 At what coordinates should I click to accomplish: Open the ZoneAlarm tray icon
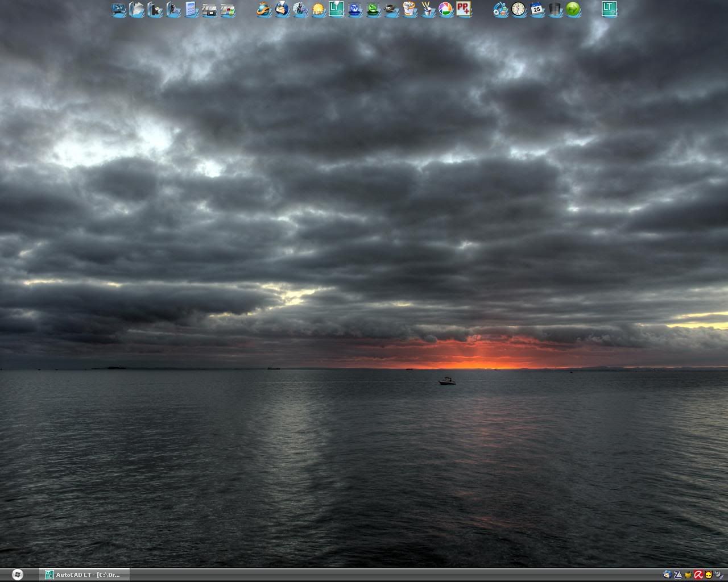(677, 575)
